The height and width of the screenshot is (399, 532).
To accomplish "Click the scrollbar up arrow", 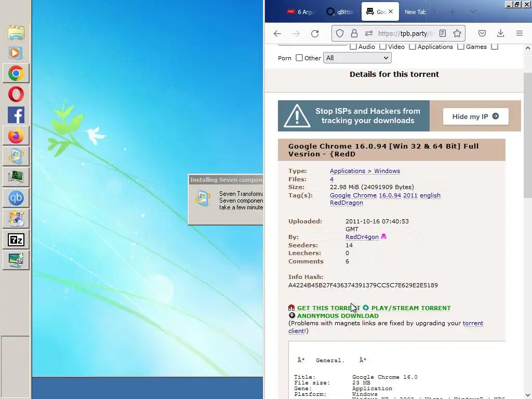I will point(528,48).
